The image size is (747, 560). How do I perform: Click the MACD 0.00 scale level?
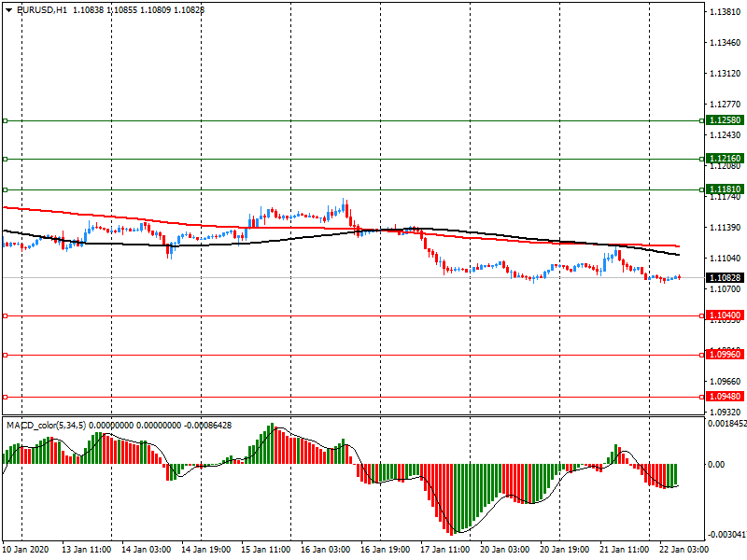tap(719, 464)
